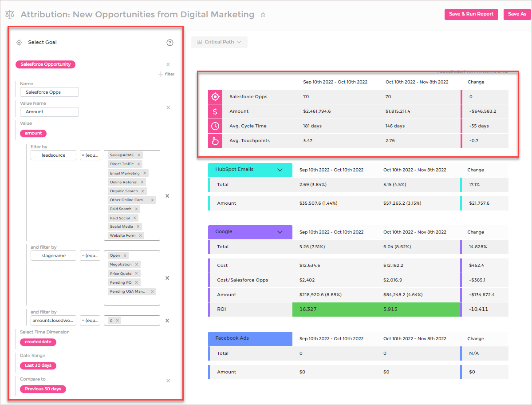Remove Website Form tag
532x405 pixels.
click(x=140, y=235)
